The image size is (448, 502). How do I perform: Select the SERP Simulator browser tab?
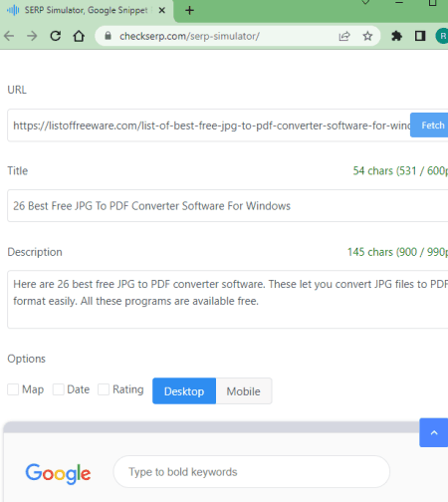point(87,11)
